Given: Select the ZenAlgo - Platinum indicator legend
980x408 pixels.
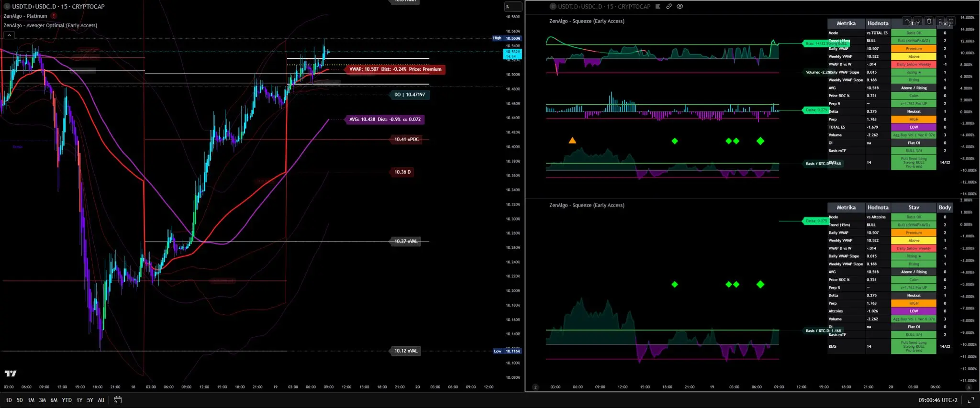Looking at the screenshot, I should pyautogui.click(x=25, y=16).
